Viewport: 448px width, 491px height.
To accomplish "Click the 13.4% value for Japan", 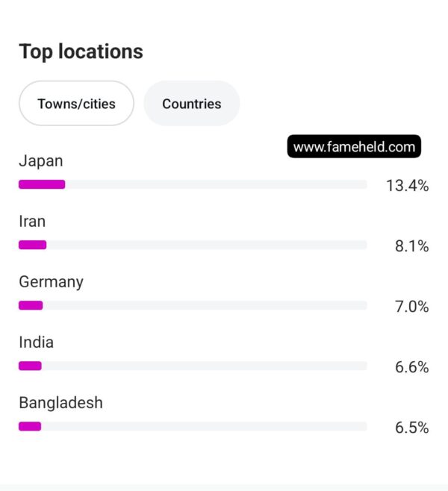I will click(407, 185).
